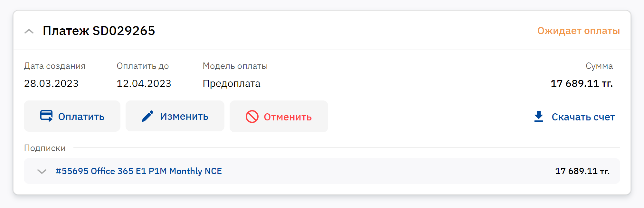Image resolution: width=644 pixels, height=208 pixels.
Task: Click the pencil edit icon
Action: (x=147, y=116)
